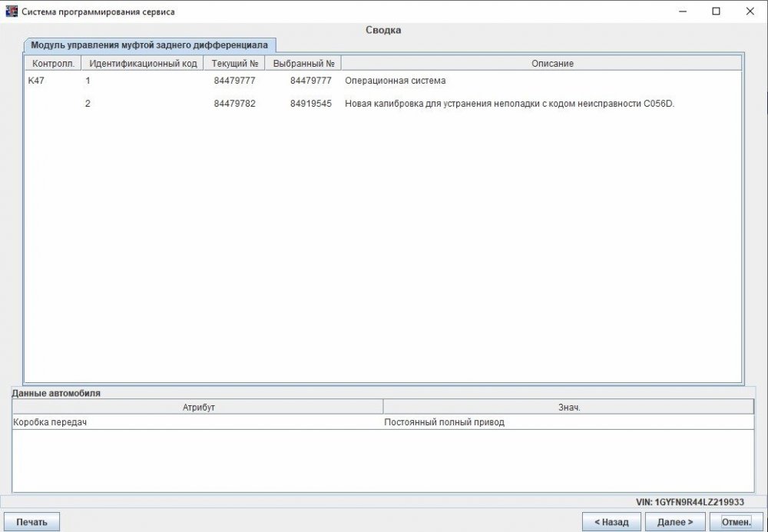Image resolution: width=768 pixels, height=532 pixels.
Task: Click the Идентификационный код column header
Action: [x=143, y=64]
